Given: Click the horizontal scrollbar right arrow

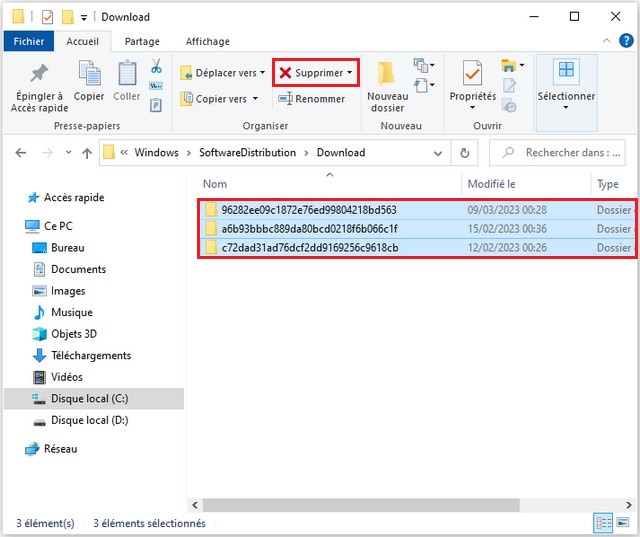Looking at the screenshot, I should 629,505.
